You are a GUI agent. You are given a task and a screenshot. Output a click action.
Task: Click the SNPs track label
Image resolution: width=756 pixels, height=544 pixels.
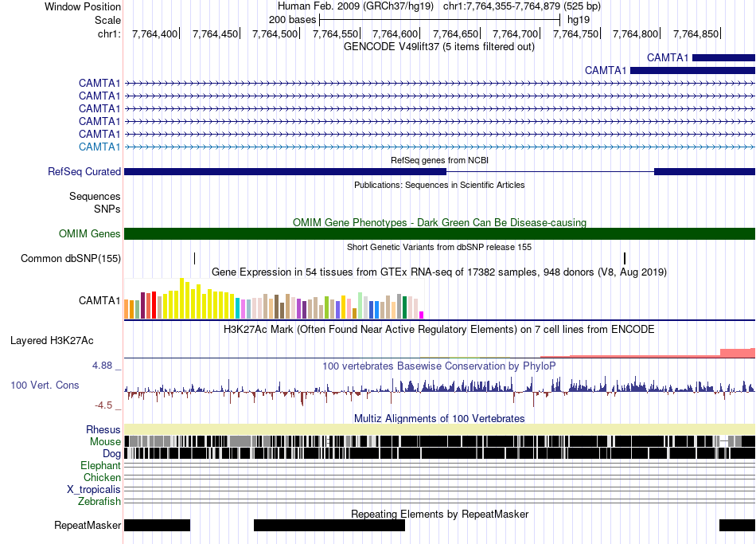107,209
